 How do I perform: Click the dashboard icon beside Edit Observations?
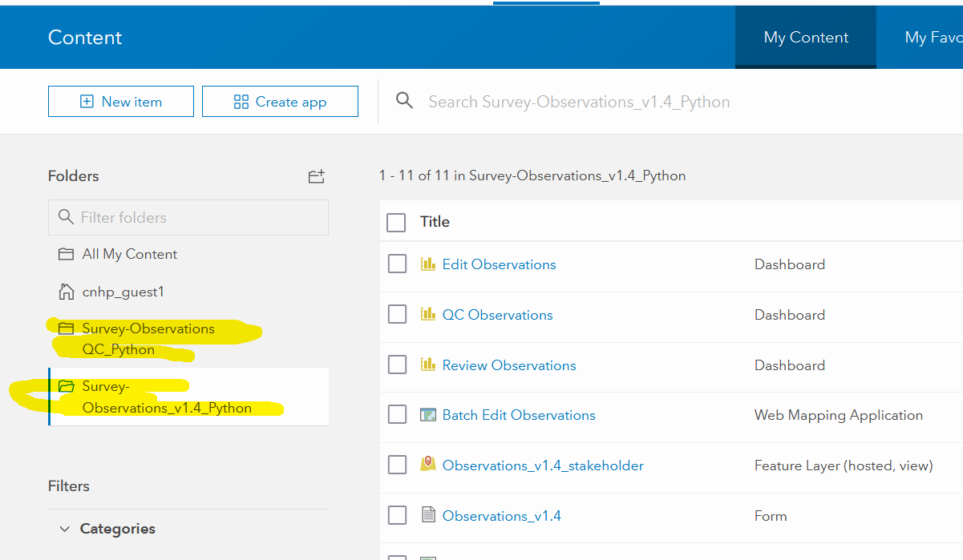[x=428, y=264]
